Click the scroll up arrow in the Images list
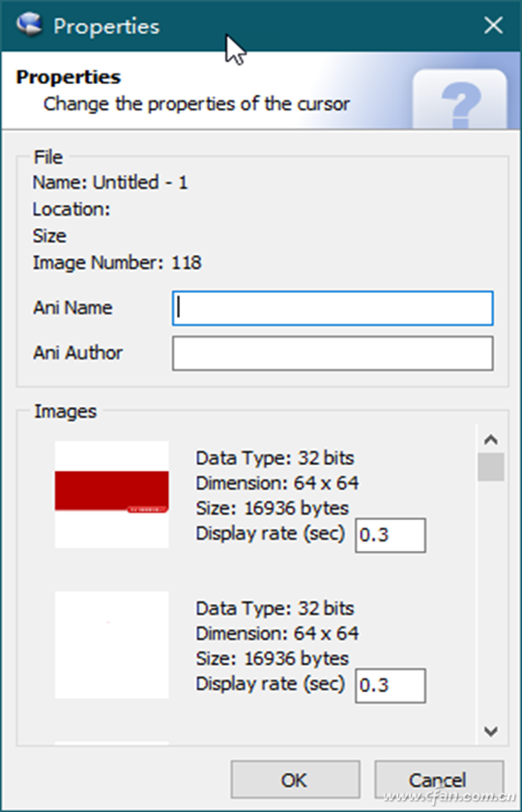The image size is (522, 812). [x=490, y=440]
